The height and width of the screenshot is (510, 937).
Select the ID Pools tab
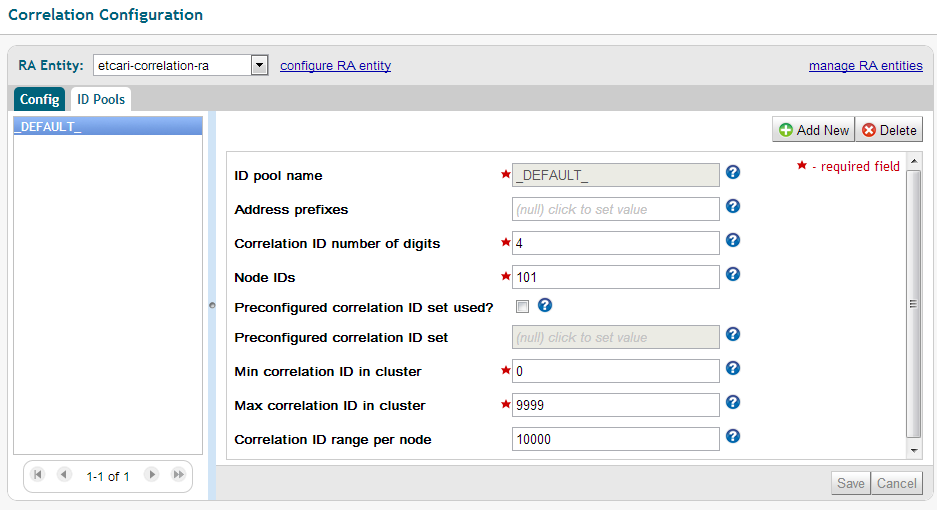pyautogui.click(x=101, y=99)
